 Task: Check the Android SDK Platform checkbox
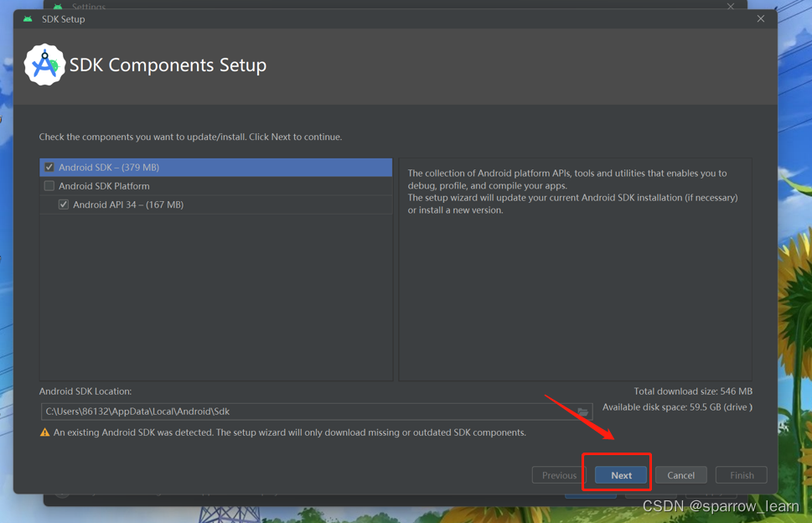coord(49,186)
